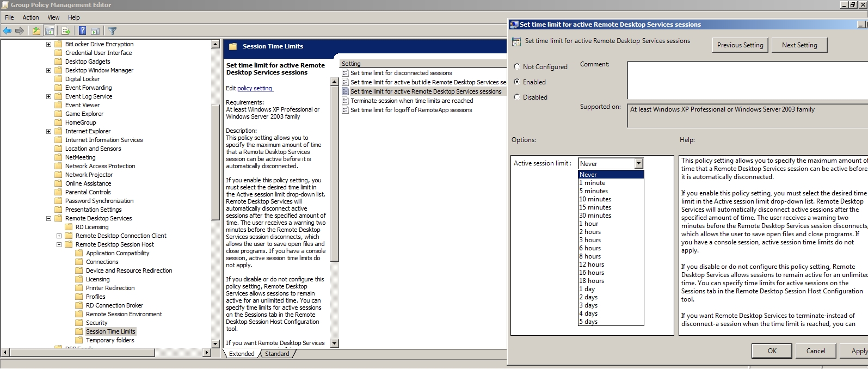Toggle the Show/Hide Action Pane toolbar icon
This screenshot has width=868, height=369.
pyautogui.click(x=95, y=31)
